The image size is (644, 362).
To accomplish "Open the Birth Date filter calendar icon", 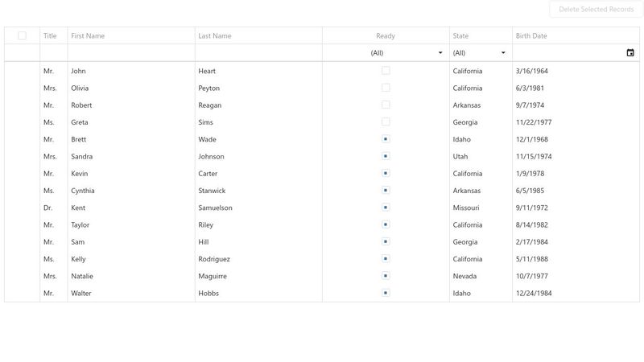I will (630, 53).
